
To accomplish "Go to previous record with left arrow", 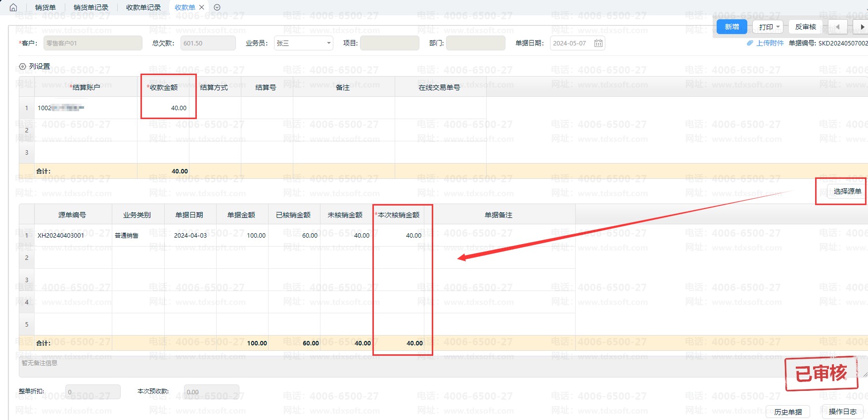I will click(837, 27).
